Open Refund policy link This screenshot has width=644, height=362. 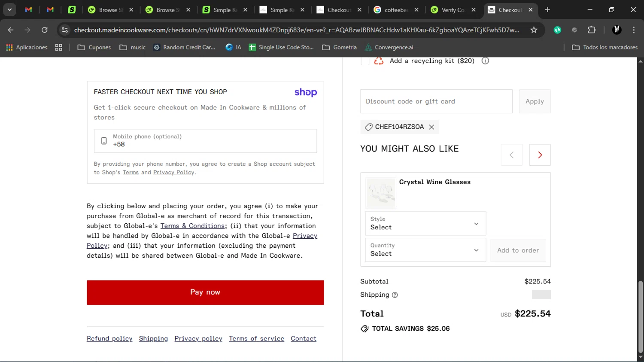109,339
